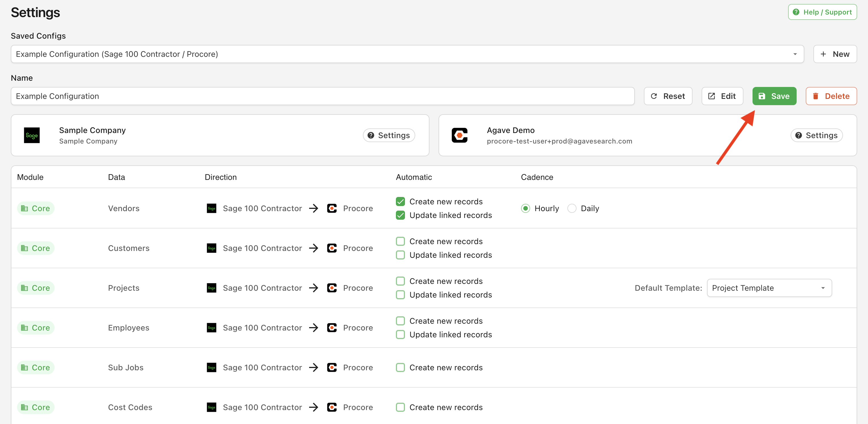Click the direction arrow in Sub Jobs row
Viewport: 868px width, 424px height.
pyautogui.click(x=314, y=367)
